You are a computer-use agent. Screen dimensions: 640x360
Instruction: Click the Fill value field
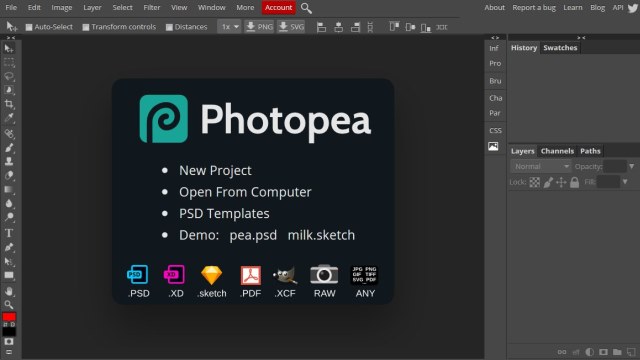608,182
